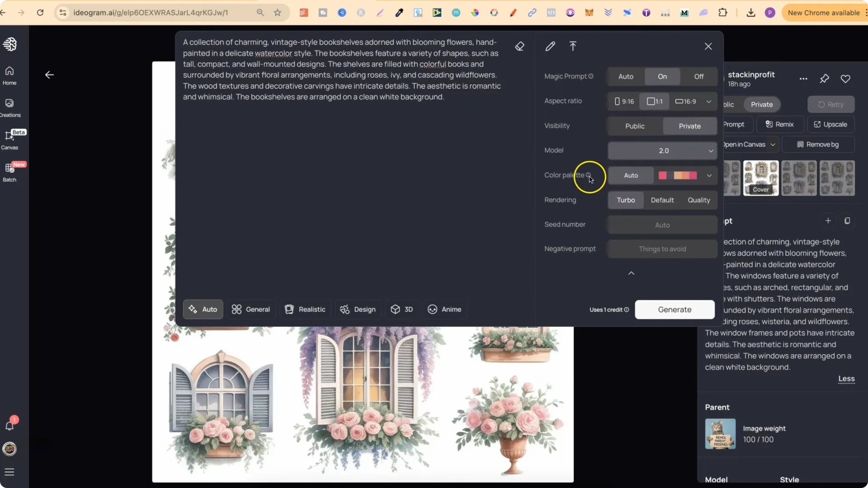
Task: Favorite the generation with the heart icon
Action: pos(846,79)
